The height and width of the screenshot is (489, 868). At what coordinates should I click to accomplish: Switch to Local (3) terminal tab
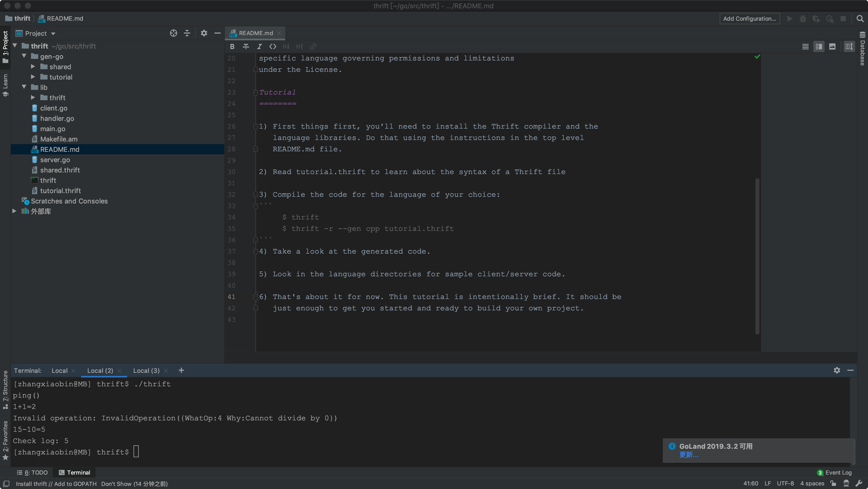tap(146, 371)
